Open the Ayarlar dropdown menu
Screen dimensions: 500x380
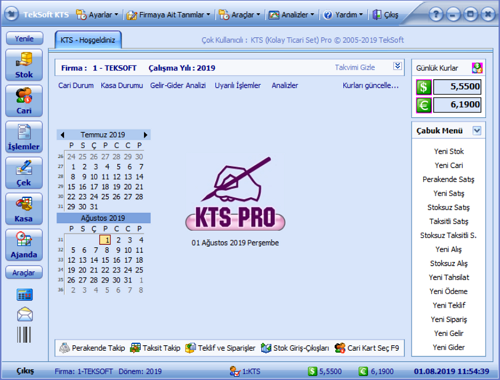click(x=97, y=15)
